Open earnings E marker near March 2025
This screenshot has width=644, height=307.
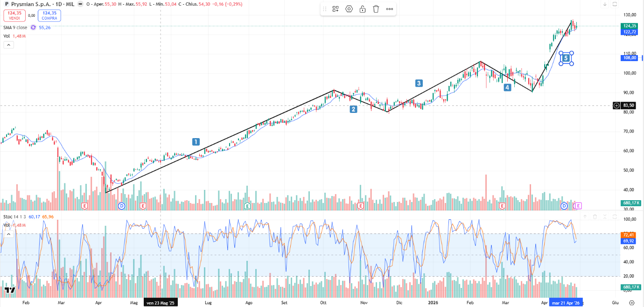[85, 206]
